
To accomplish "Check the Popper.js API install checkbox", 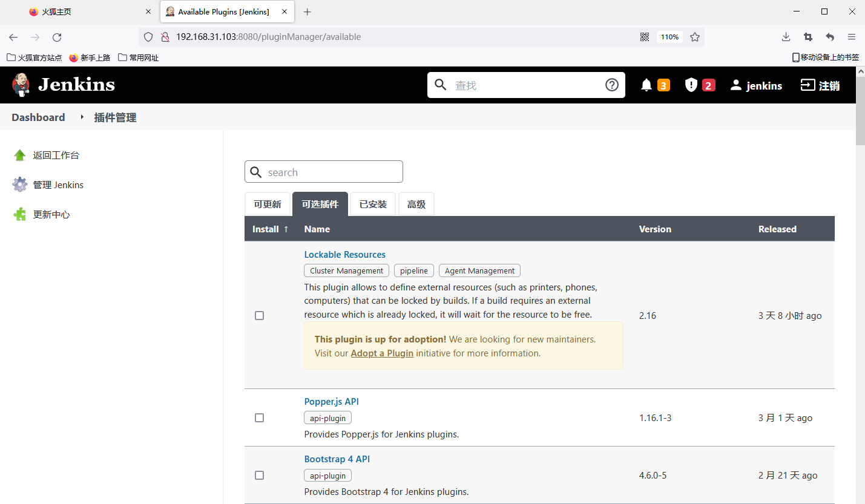I will (260, 418).
